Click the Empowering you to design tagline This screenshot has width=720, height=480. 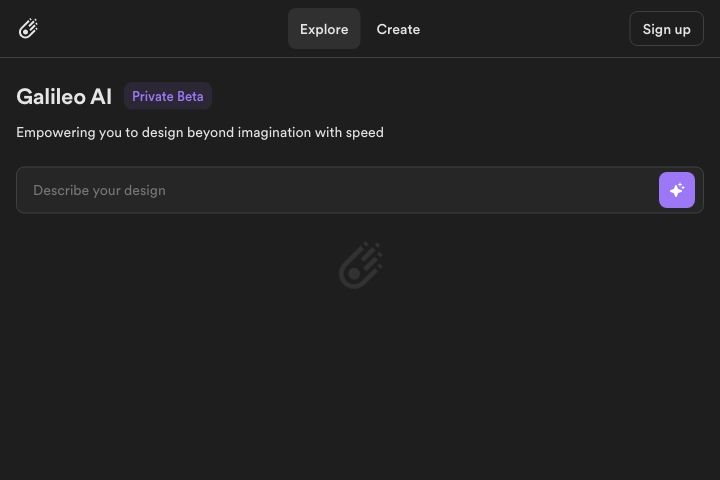(200, 132)
